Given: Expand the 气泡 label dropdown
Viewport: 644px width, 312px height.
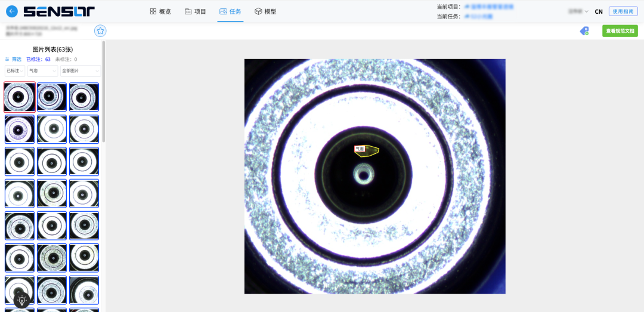Looking at the screenshot, I should pos(43,71).
